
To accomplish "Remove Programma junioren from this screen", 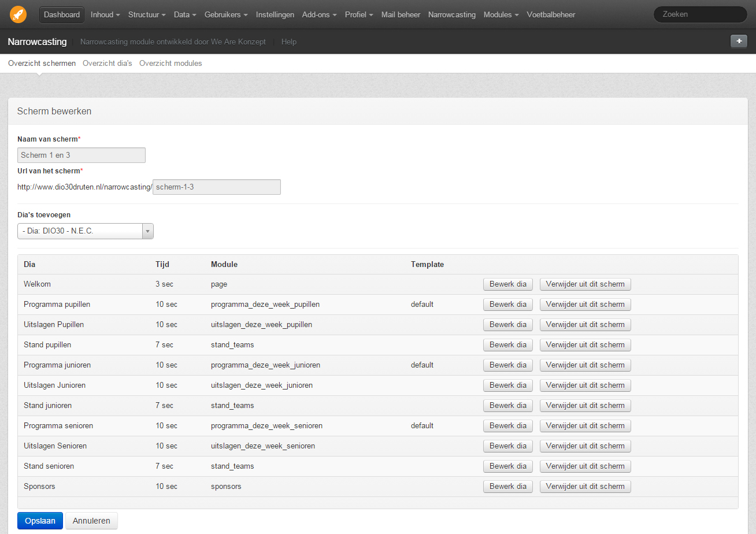I will coord(585,365).
